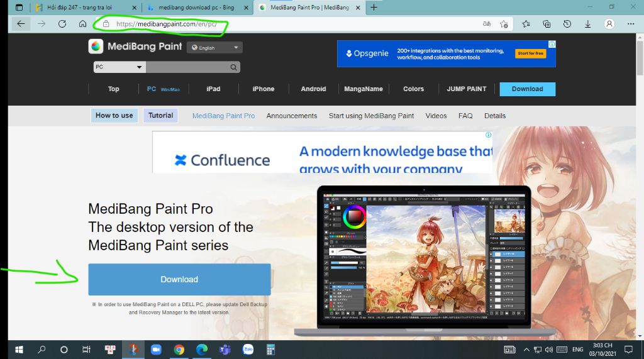
Task: Open browser Collections
Action: 547,24
